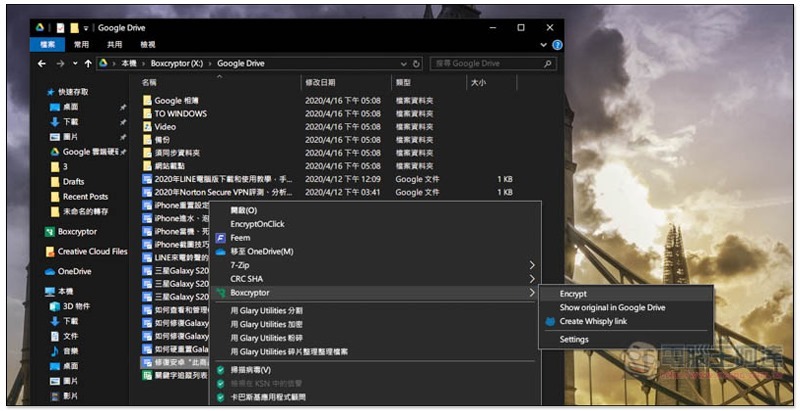Click the Boxcryptor icon in context menu
The height and width of the screenshot is (411, 800).
[221, 293]
